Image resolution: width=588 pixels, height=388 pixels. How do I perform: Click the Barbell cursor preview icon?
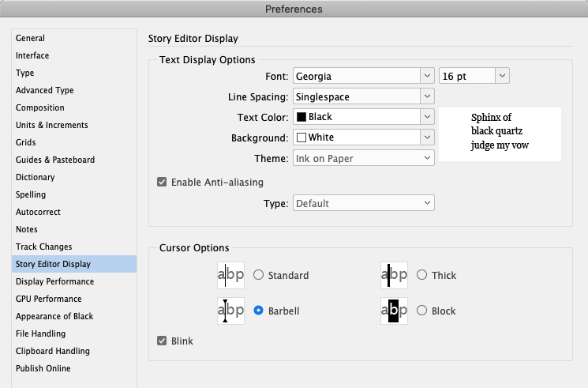[x=230, y=311]
